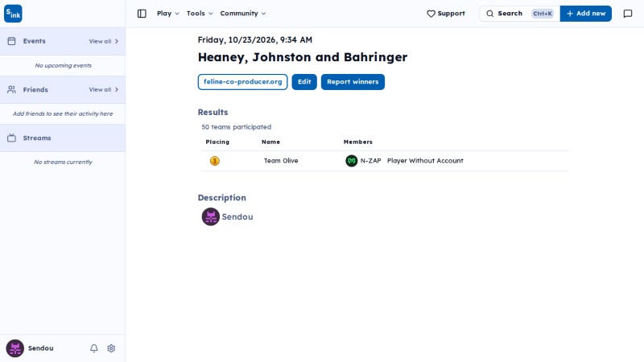Screen dimensions: 644x362
Task: Click the Placing column header
Action: (217, 142)
